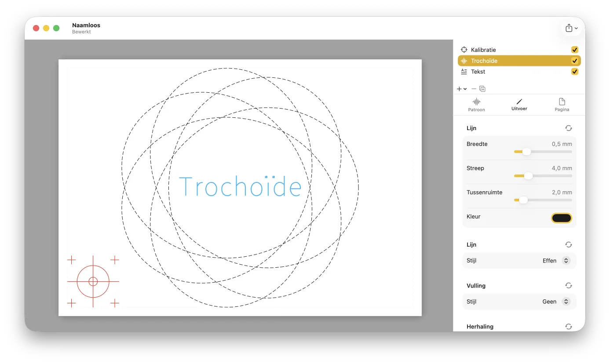The width and height of the screenshot is (610, 364).
Task: Adjust the Tussenruimte slider
Action: [x=543, y=200]
